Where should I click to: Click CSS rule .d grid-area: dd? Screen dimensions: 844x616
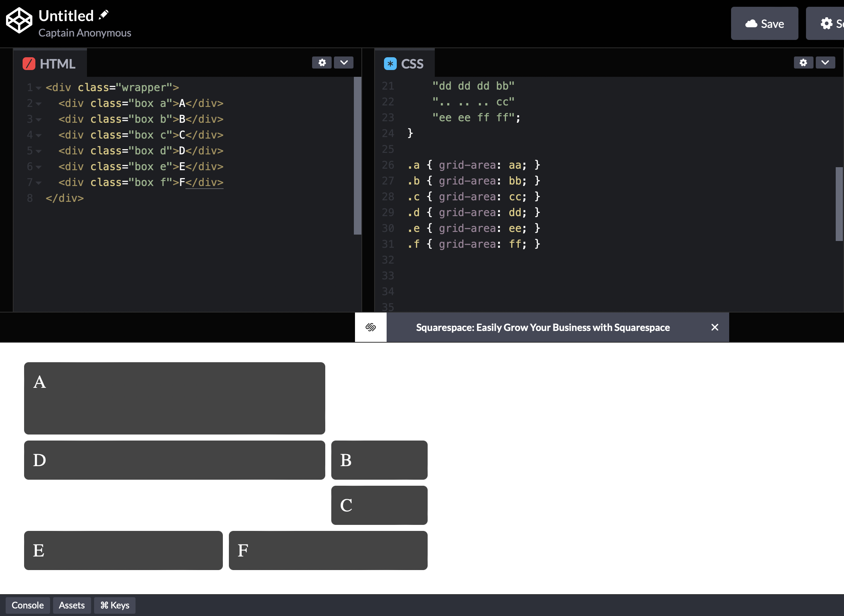tap(474, 212)
